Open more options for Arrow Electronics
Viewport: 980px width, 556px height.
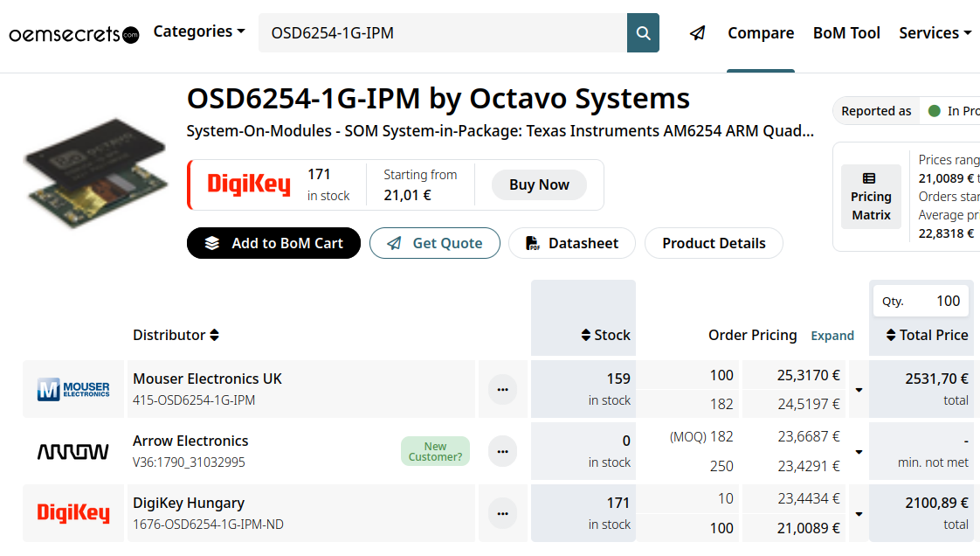[502, 452]
